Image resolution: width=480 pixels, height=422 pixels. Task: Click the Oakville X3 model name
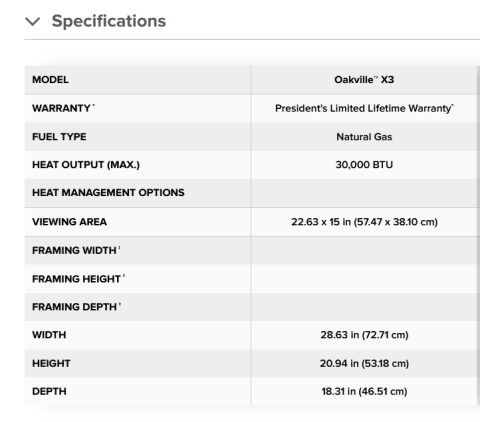tap(364, 80)
